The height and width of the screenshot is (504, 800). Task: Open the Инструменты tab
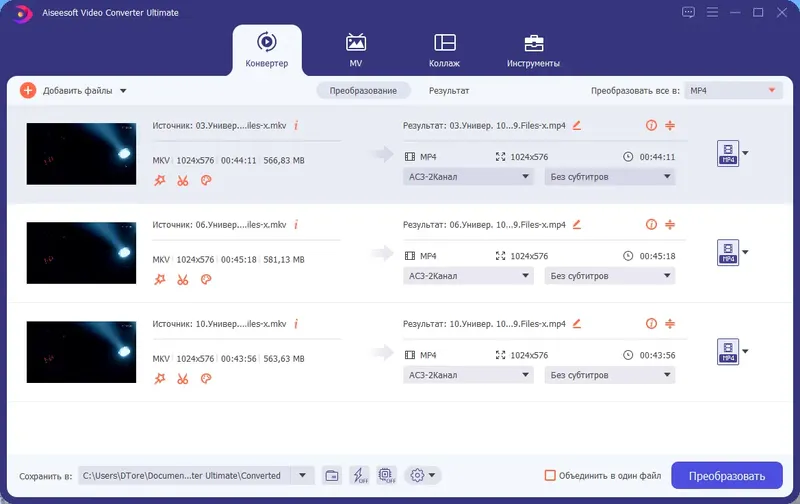point(533,50)
